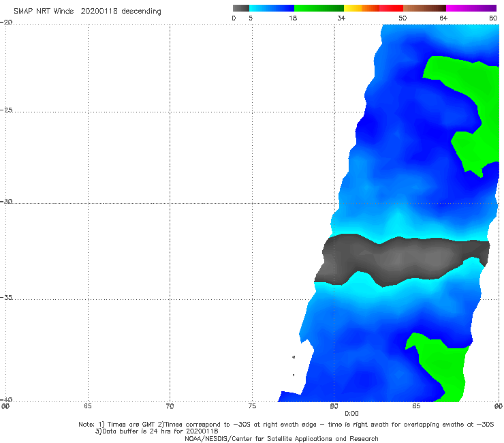Click the 'SMAP NRT Winds 20200118 descending' title
The image size is (504, 443).
coord(87,12)
